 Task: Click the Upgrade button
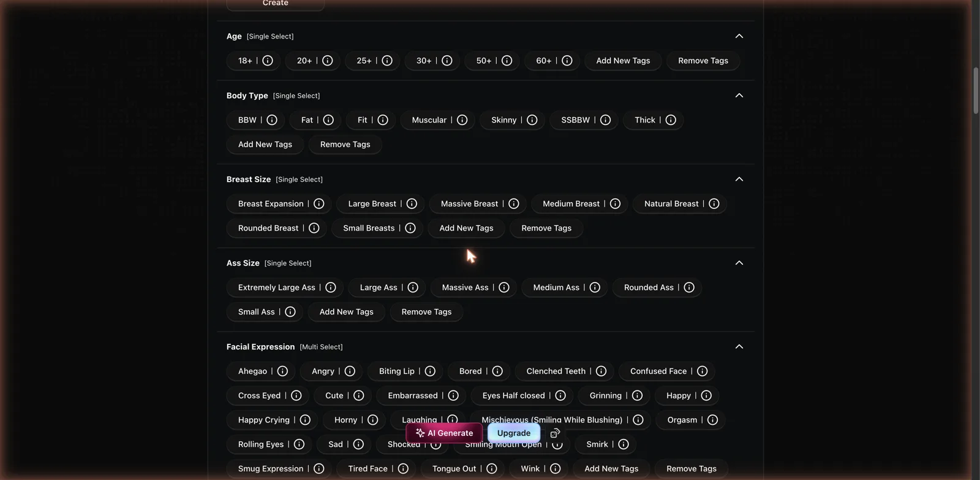pos(514,433)
